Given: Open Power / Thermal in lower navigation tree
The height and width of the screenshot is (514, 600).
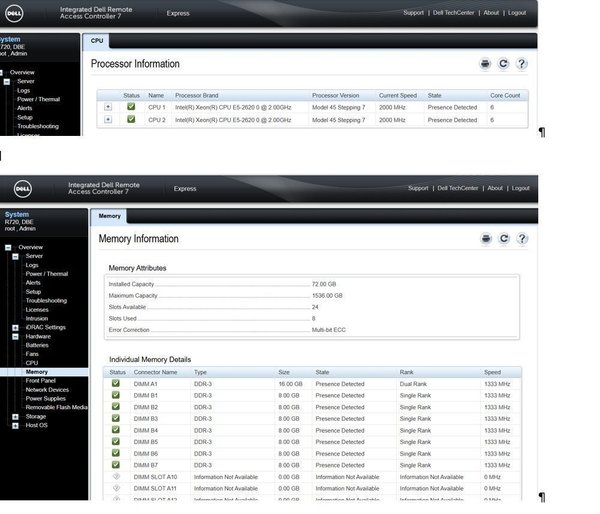Looking at the screenshot, I should coord(47,274).
